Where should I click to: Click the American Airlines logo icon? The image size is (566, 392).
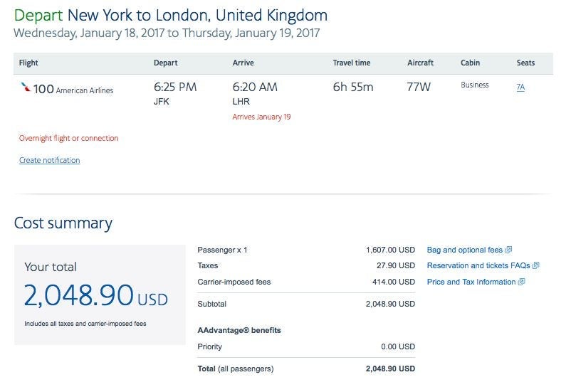(x=26, y=88)
